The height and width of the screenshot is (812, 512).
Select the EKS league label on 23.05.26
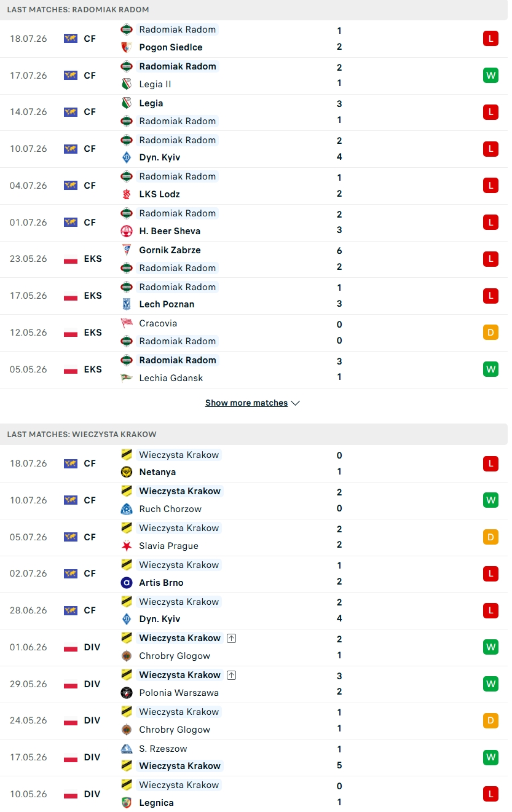[93, 259]
